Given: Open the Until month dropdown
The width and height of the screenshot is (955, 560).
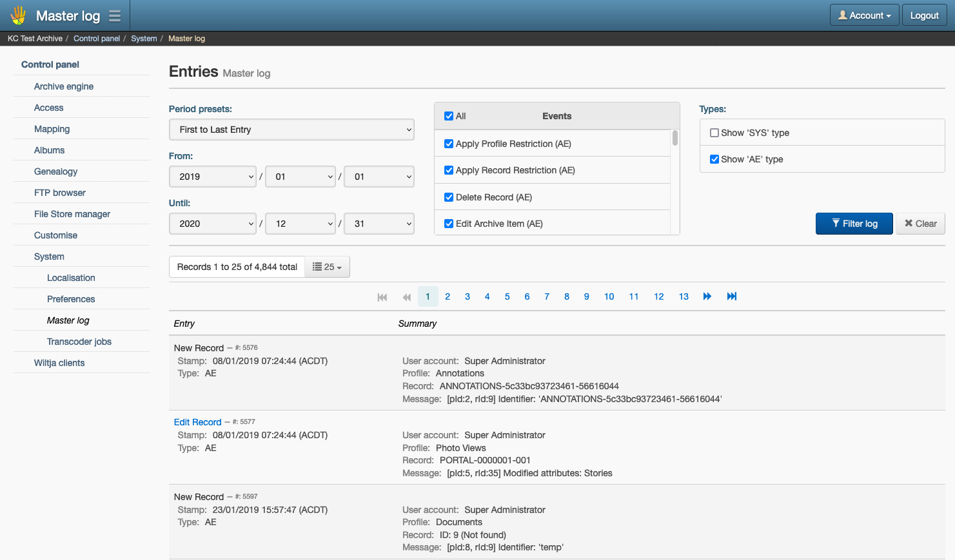Looking at the screenshot, I should [300, 224].
